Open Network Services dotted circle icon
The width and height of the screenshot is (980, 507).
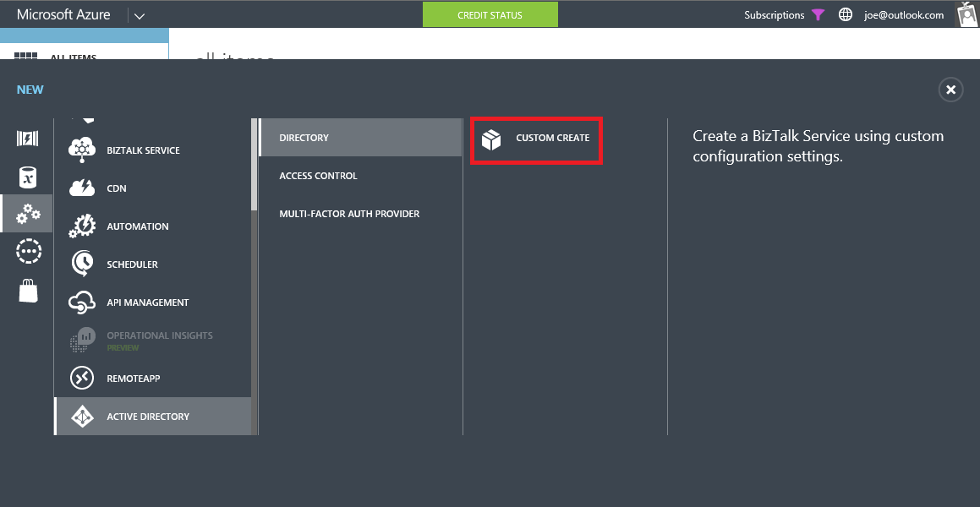(x=28, y=252)
